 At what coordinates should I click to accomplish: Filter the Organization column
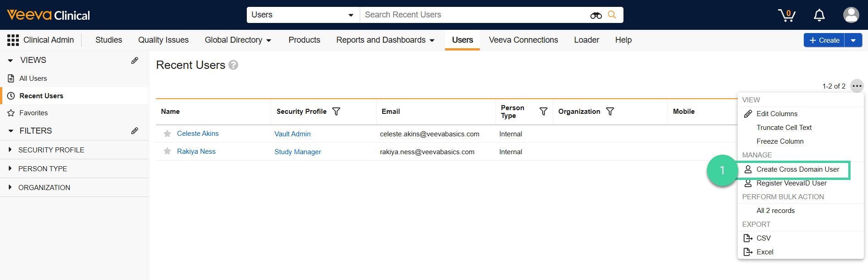610,112
